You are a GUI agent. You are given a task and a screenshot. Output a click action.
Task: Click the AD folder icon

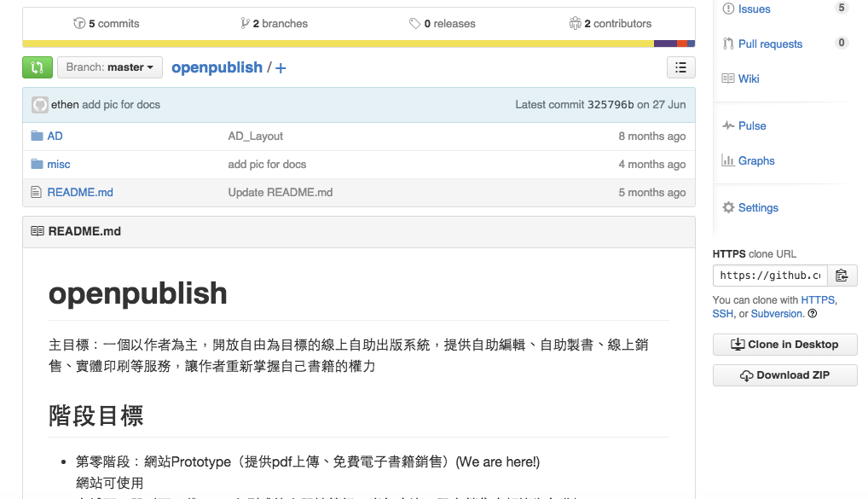37,136
